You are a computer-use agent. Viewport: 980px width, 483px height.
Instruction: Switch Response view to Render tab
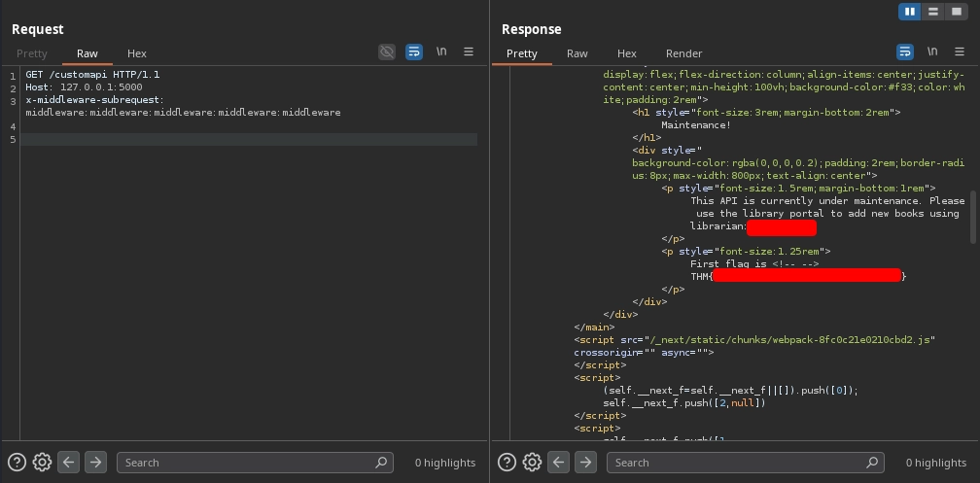pos(683,53)
